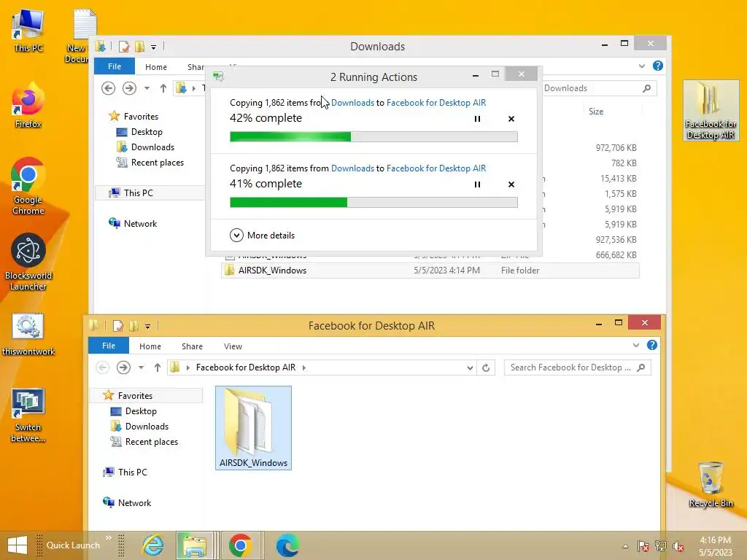
Task: Select AIRSDK_Windows folder thumbnail in Facebook AIR window
Action: [253, 427]
